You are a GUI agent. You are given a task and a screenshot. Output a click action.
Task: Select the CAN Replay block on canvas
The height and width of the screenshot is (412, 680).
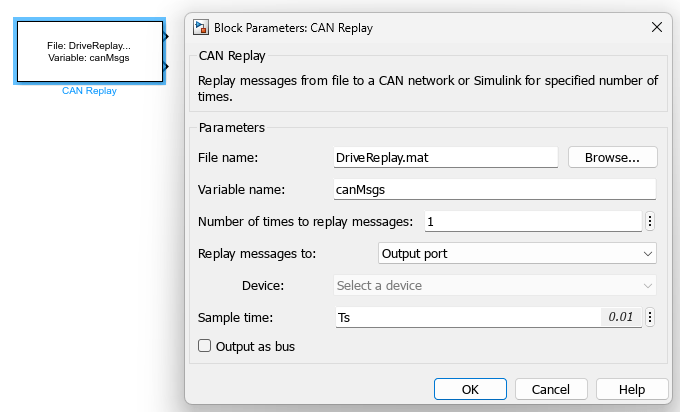point(89,51)
